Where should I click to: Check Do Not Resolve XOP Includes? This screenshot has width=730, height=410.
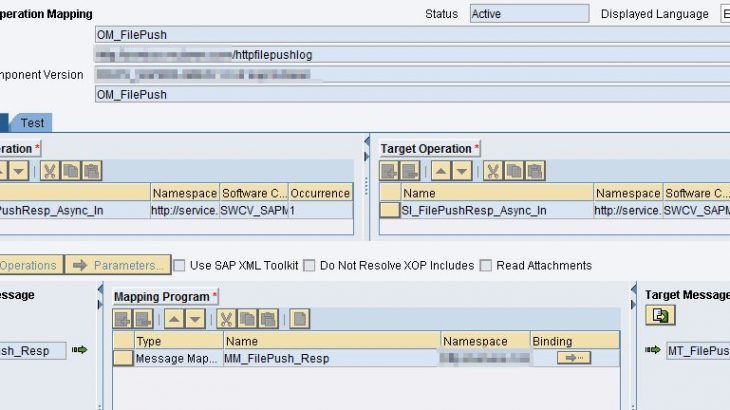click(310, 266)
